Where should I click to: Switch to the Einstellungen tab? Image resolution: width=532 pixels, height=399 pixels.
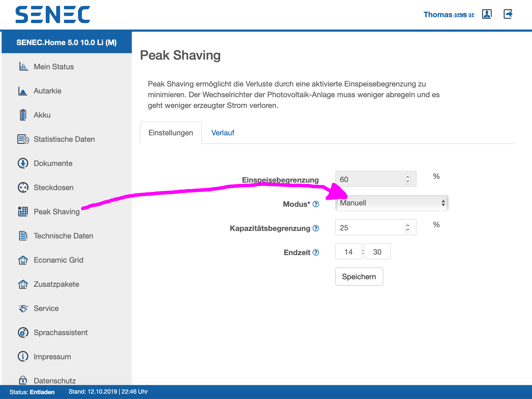(x=171, y=133)
